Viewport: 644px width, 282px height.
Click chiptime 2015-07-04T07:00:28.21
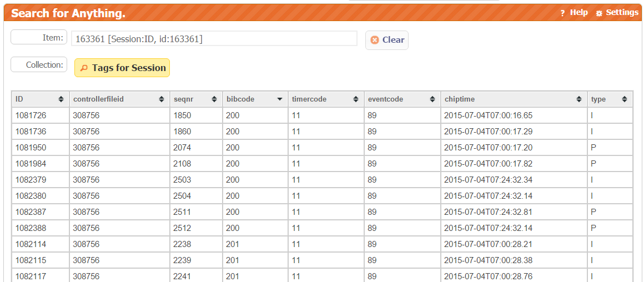coord(489,244)
